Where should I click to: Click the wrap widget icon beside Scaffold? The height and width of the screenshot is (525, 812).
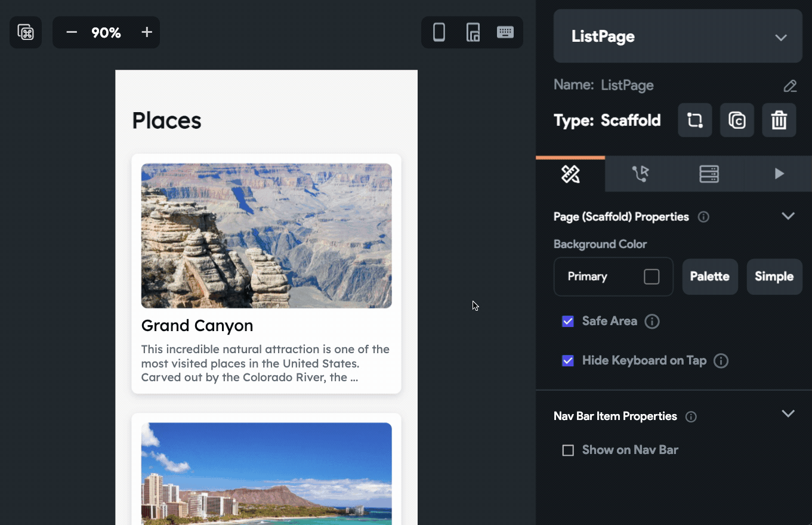(x=695, y=121)
